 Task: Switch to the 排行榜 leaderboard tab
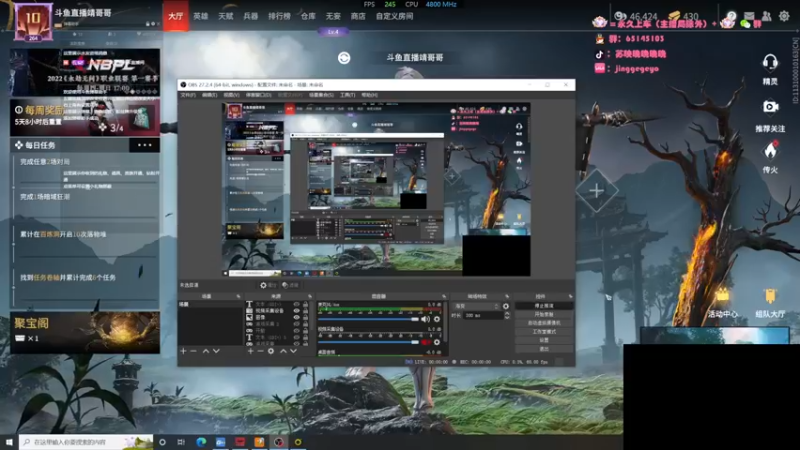coord(280,16)
